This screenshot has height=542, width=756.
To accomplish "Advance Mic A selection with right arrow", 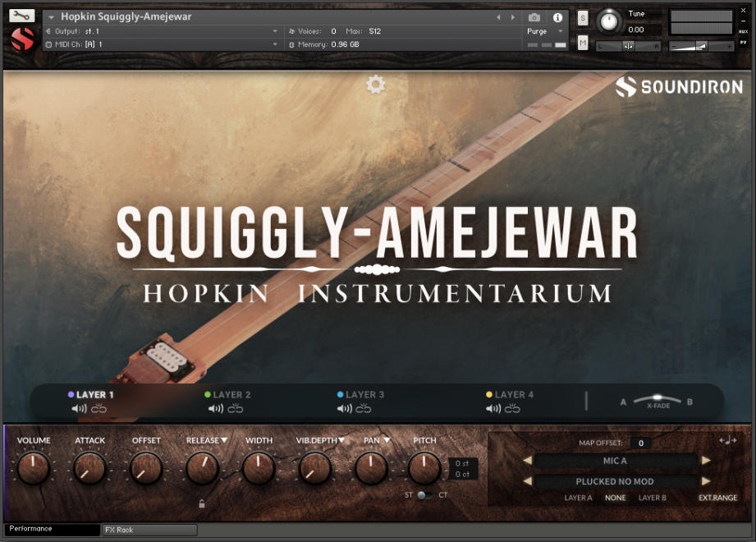I will coord(707,461).
